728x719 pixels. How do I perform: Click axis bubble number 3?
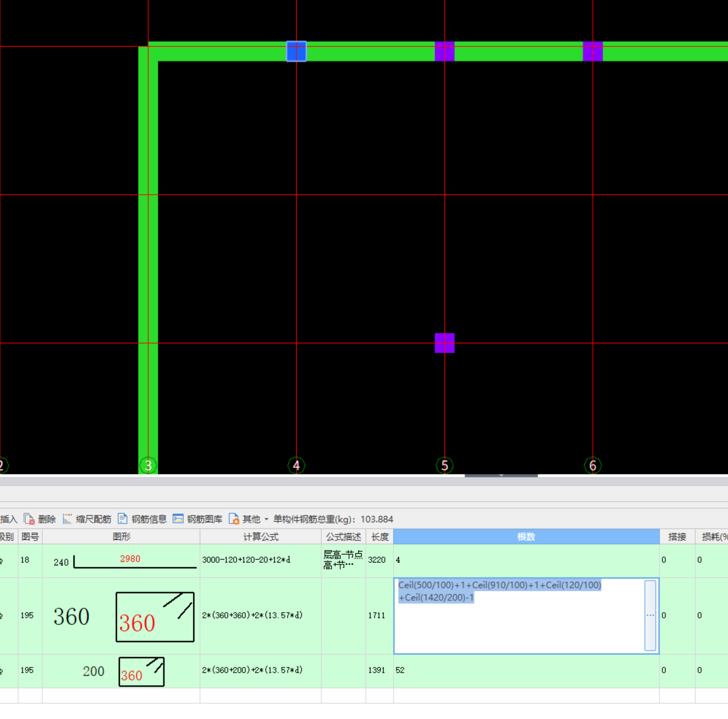tap(148, 466)
